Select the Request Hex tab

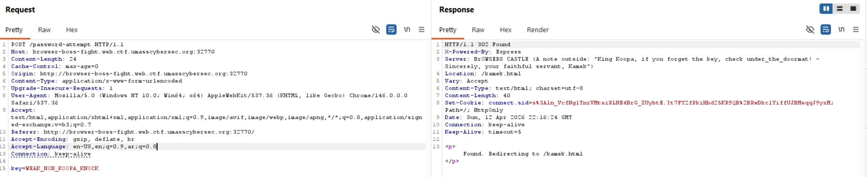point(72,30)
